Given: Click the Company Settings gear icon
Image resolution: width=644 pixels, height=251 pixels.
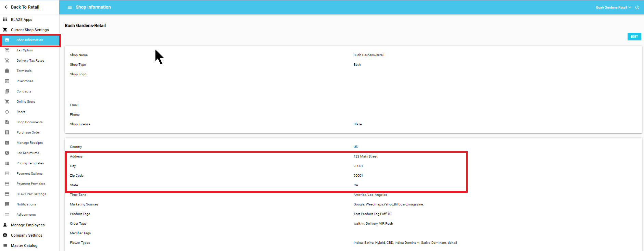Looking at the screenshot, I should pyautogui.click(x=5, y=235).
